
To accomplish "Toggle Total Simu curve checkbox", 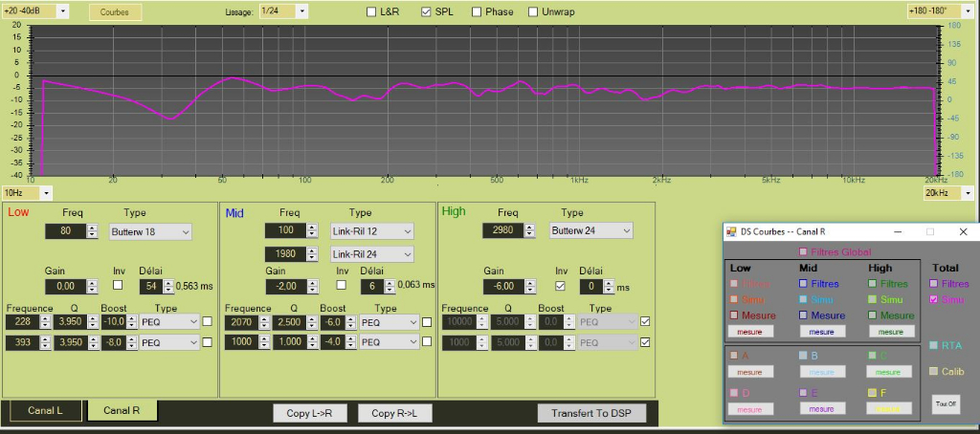I will pyautogui.click(x=933, y=300).
